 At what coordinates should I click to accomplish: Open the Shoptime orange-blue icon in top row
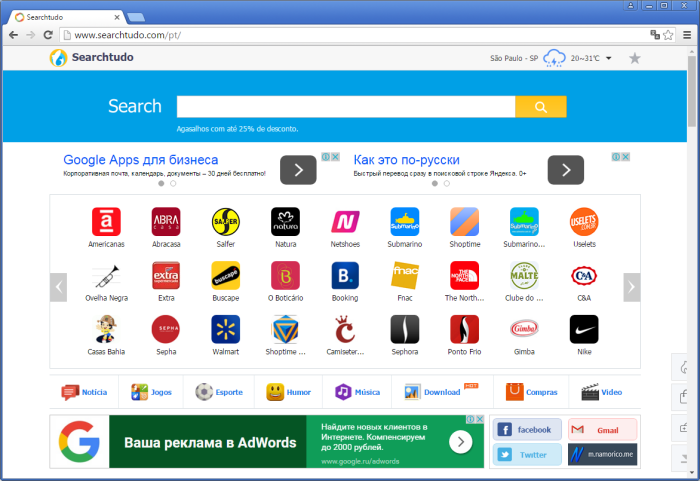[x=465, y=222]
